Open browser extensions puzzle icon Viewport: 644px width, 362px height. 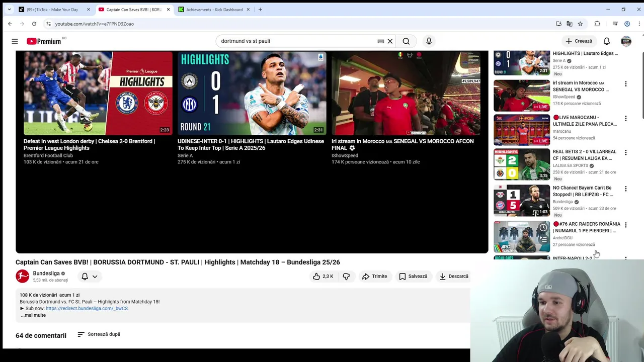pyautogui.click(x=597, y=24)
